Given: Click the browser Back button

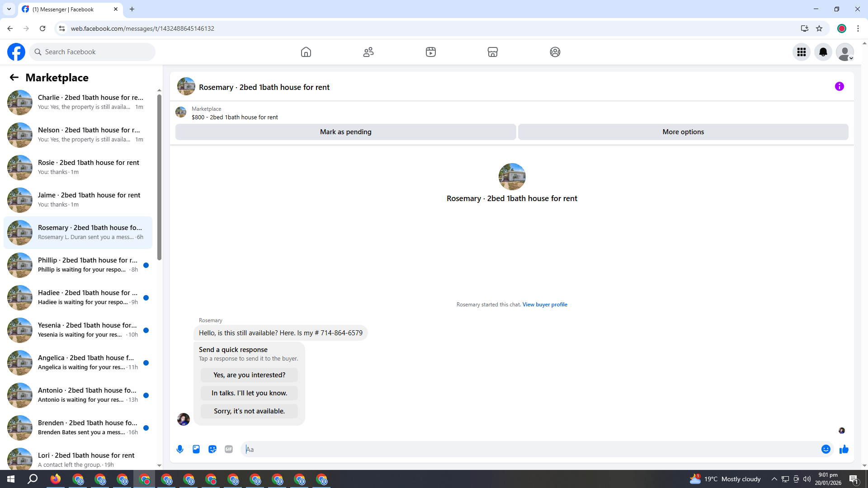Looking at the screenshot, I should pos(10,28).
